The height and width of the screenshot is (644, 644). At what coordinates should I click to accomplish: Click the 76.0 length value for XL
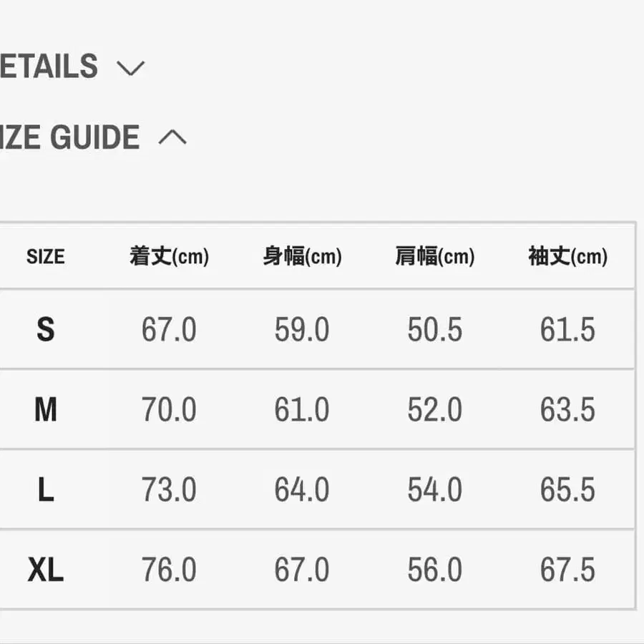click(169, 570)
